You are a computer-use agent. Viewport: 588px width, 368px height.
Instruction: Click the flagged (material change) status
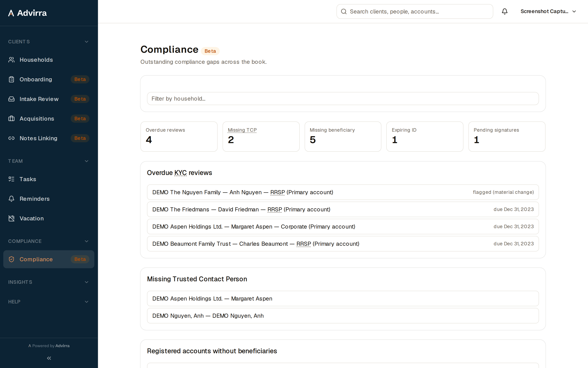tap(503, 192)
